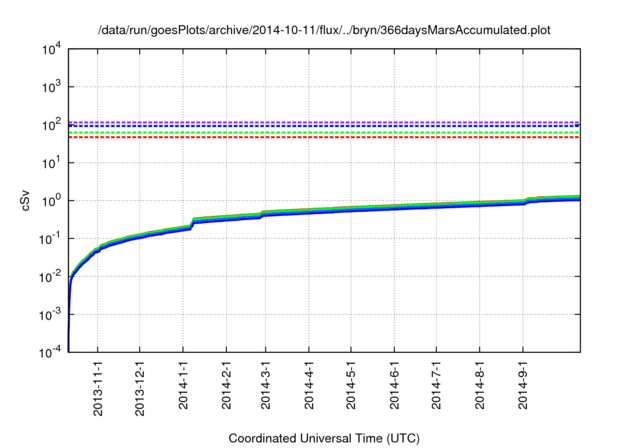
Task: Select the 2013-12-1 date tick label
Action: click(140, 388)
